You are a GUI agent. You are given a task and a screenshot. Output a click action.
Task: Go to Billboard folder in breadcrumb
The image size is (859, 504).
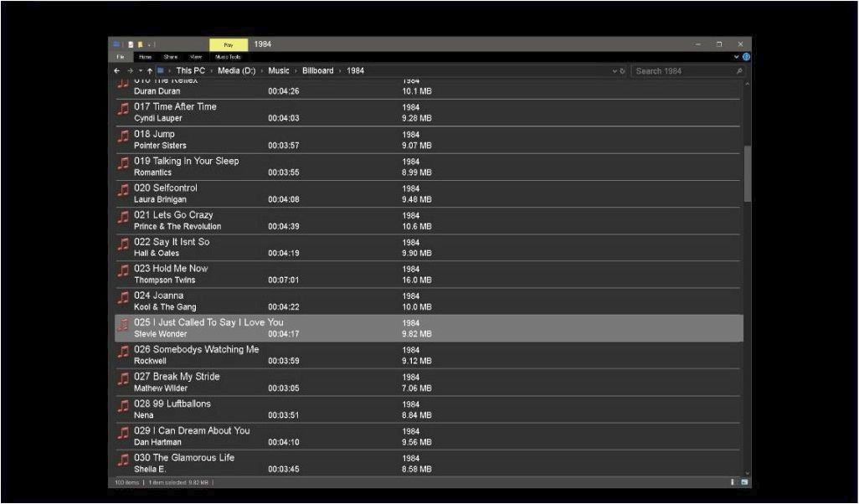tap(317, 71)
